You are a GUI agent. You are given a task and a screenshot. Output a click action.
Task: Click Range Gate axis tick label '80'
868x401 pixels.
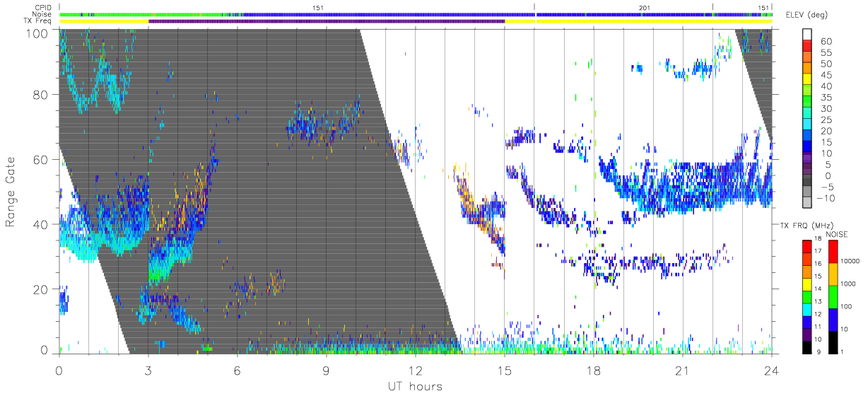pos(41,94)
